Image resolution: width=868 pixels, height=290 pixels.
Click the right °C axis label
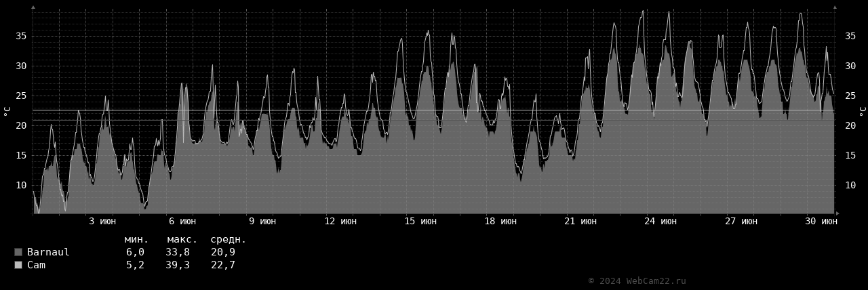pyautogui.click(x=862, y=110)
